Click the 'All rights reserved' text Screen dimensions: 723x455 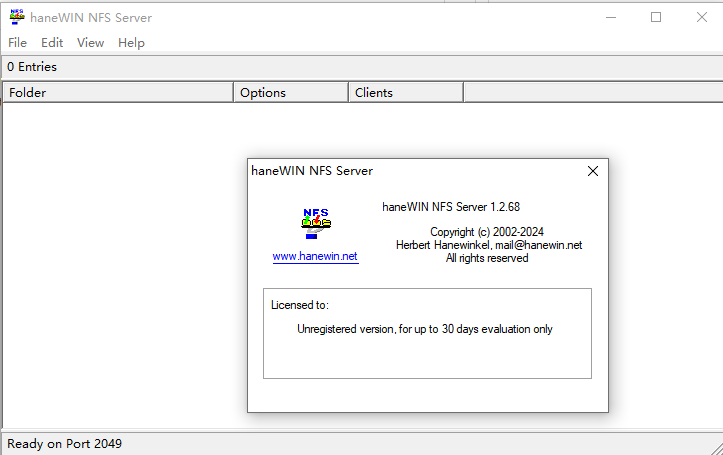click(487, 258)
